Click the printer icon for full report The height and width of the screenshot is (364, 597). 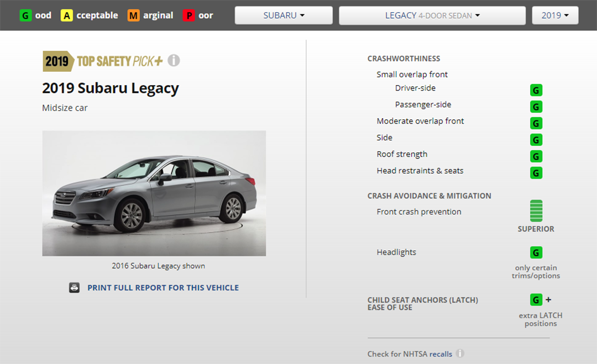pos(74,288)
